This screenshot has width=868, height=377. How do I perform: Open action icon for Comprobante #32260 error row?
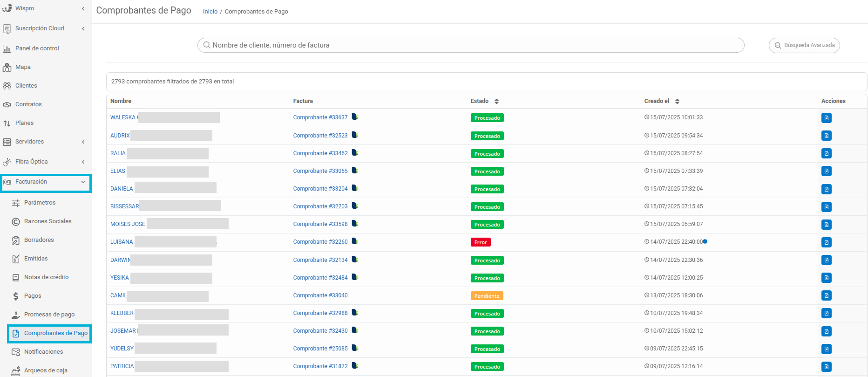pyautogui.click(x=826, y=242)
